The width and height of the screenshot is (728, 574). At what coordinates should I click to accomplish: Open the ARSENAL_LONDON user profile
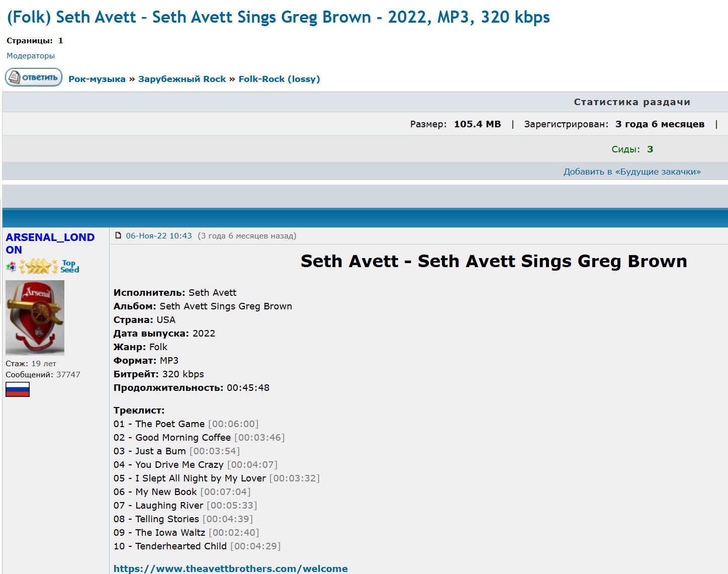tap(50, 243)
